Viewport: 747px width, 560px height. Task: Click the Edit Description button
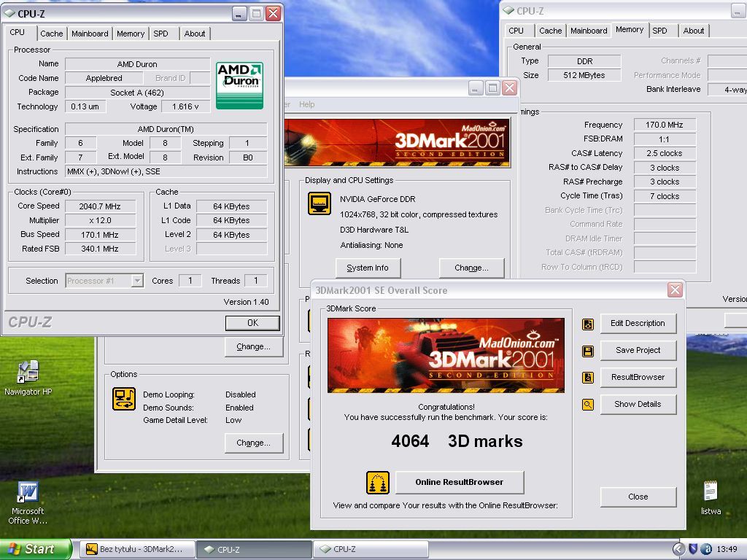tap(638, 323)
